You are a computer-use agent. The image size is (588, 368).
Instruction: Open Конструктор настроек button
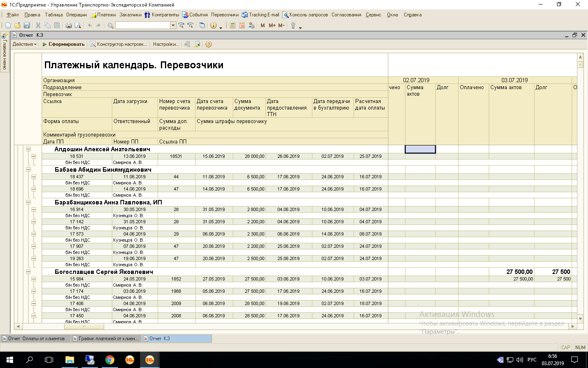coord(119,44)
